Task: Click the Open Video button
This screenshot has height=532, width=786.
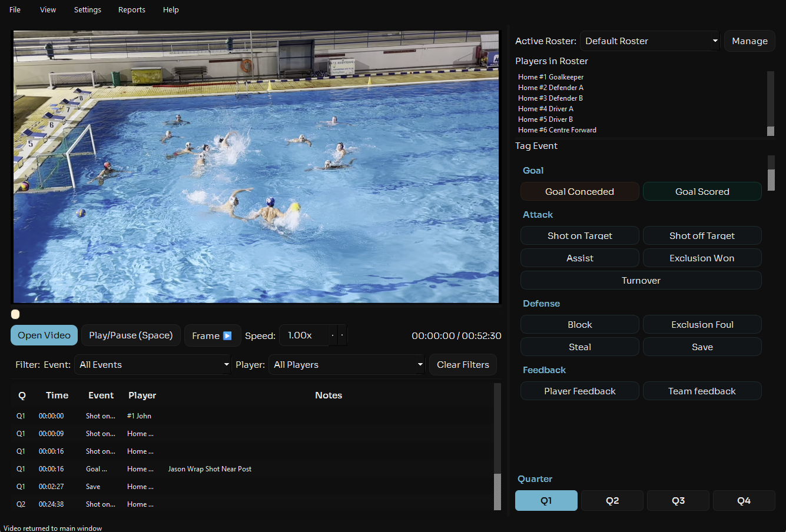Action: coord(44,335)
